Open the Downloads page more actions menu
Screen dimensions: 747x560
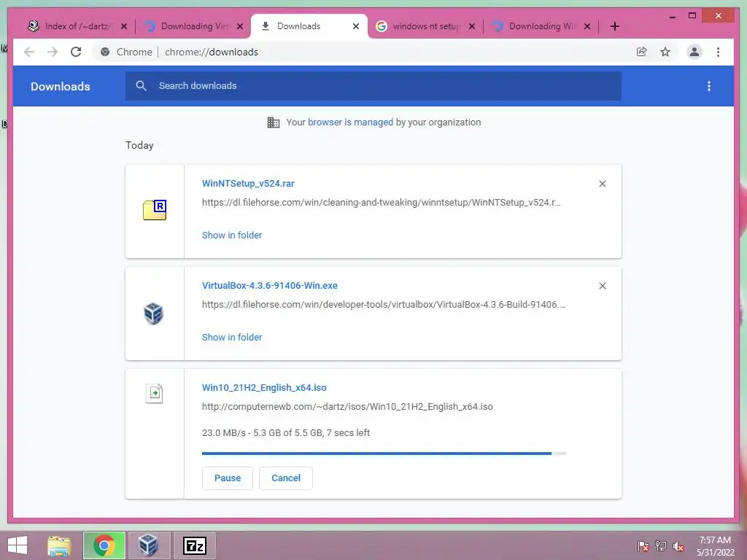pyautogui.click(x=709, y=86)
